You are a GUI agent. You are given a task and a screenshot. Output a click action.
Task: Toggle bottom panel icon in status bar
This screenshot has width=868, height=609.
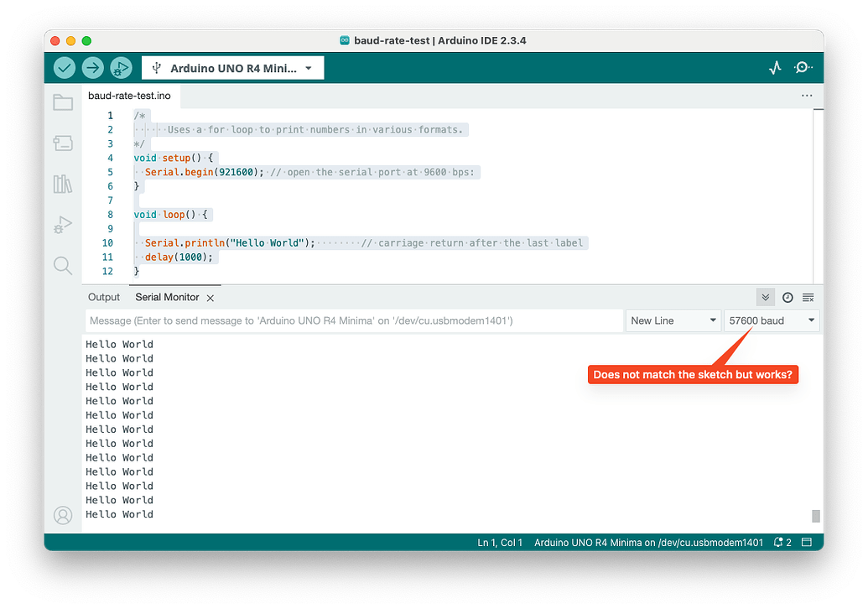807,543
